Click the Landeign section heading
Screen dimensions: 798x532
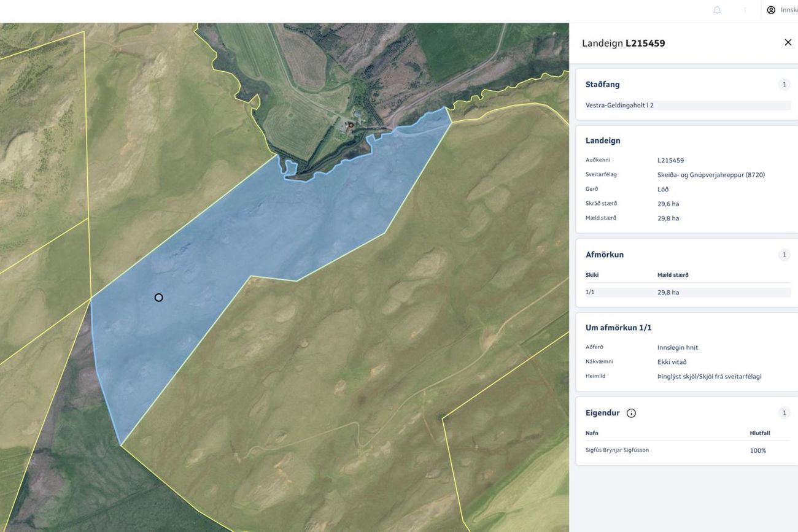(x=603, y=141)
